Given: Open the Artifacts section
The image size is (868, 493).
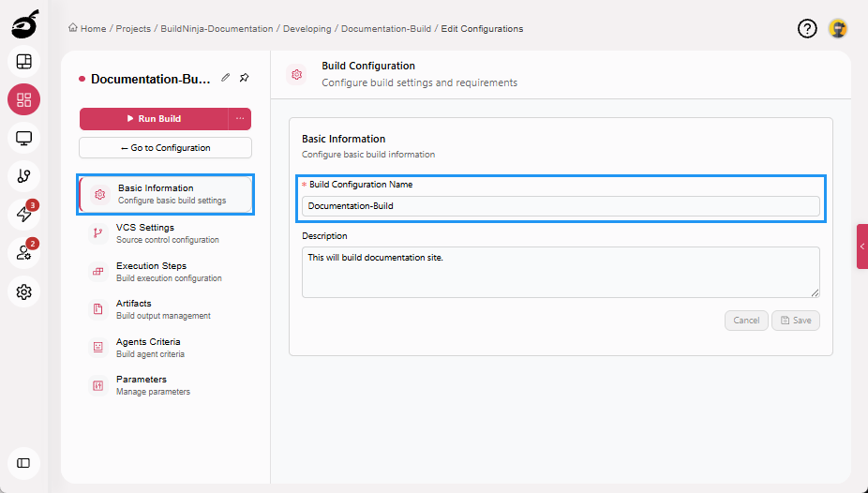Looking at the screenshot, I should click(x=166, y=309).
